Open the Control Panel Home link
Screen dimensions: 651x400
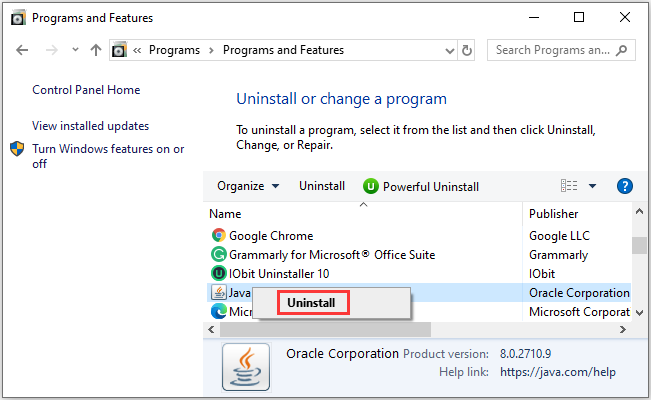(x=86, y=90)
